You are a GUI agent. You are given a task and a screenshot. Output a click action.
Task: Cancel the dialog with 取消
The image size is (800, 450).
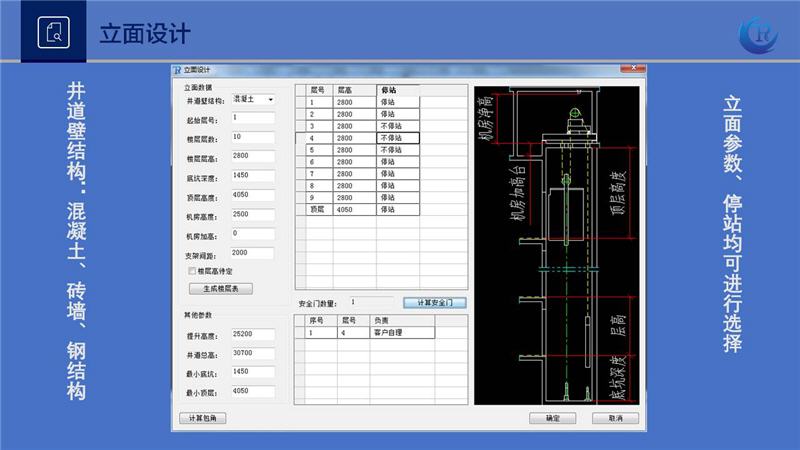(x=614, y=418)
